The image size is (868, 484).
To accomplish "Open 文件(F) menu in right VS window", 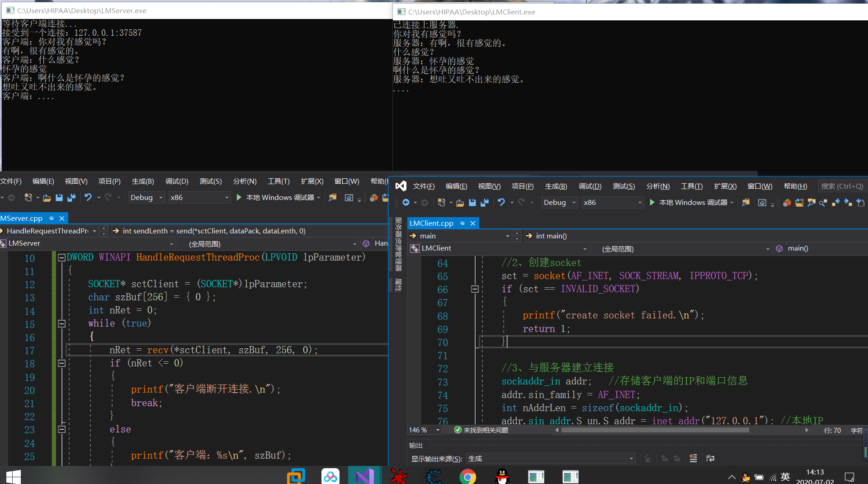I will coord(424,186).
